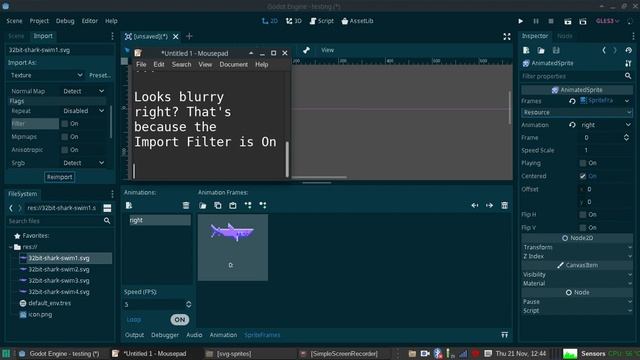The width and height of the screenshot is (640, 360).
Task: Open the Project menu
Action: click(x=39, y=21)
